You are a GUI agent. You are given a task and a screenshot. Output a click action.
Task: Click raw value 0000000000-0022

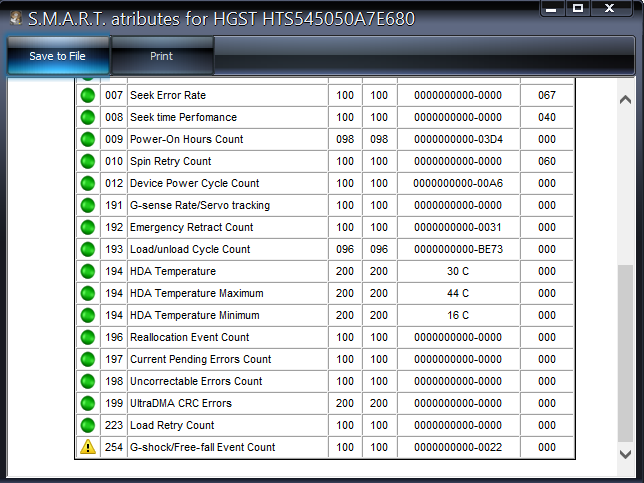tap(458, 447)
